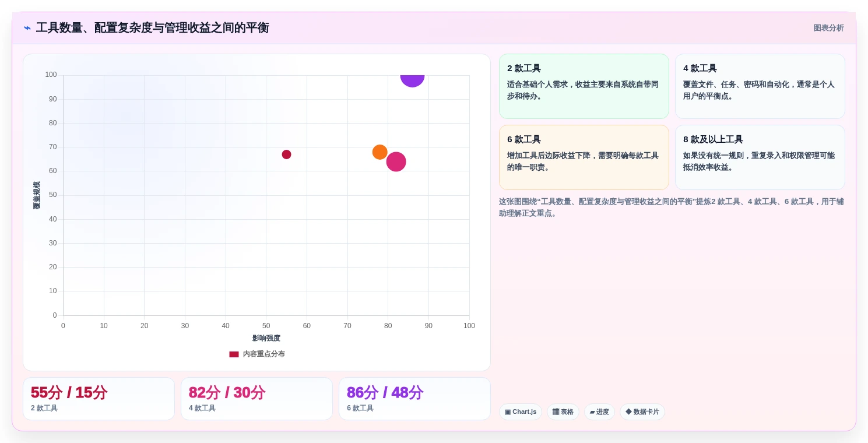Open the 2 款工具 info card
This screenshot has height=443, width=868.
tap(584, 86)
